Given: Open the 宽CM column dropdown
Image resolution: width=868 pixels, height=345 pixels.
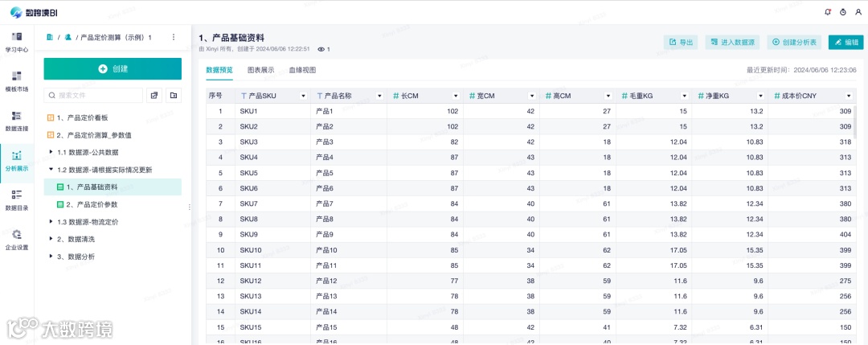Looking at the screenshot, I should click(531, 96).
